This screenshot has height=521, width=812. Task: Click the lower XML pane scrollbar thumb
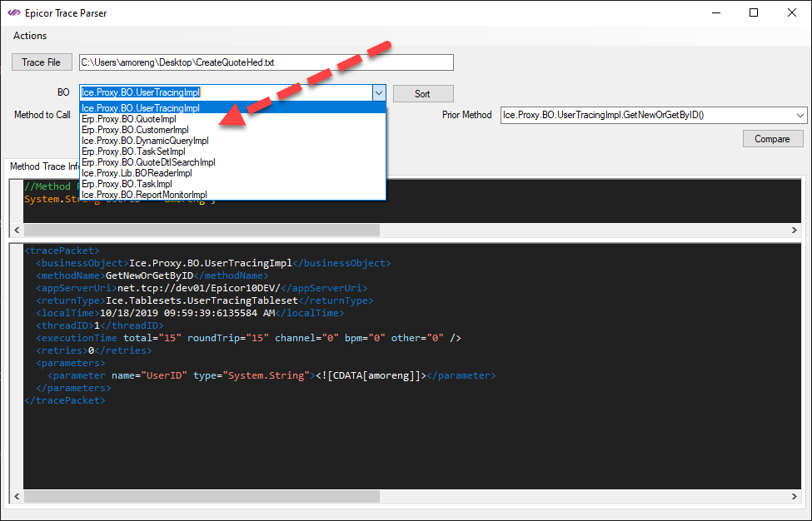coord(202,497)
